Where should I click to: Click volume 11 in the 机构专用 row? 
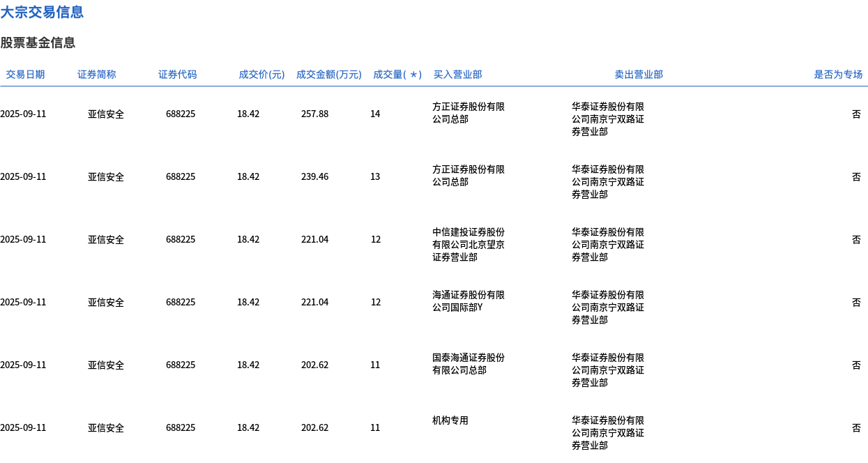375,427
